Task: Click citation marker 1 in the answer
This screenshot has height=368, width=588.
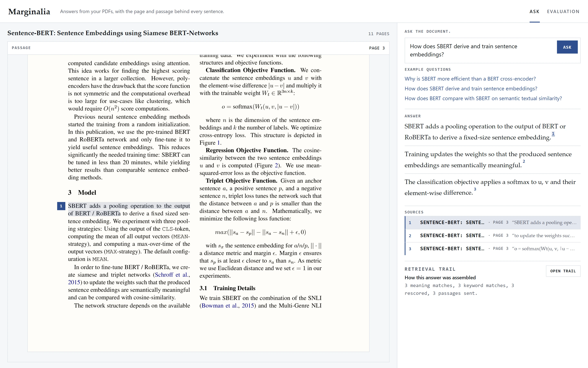Action: (x=553, y=134)
